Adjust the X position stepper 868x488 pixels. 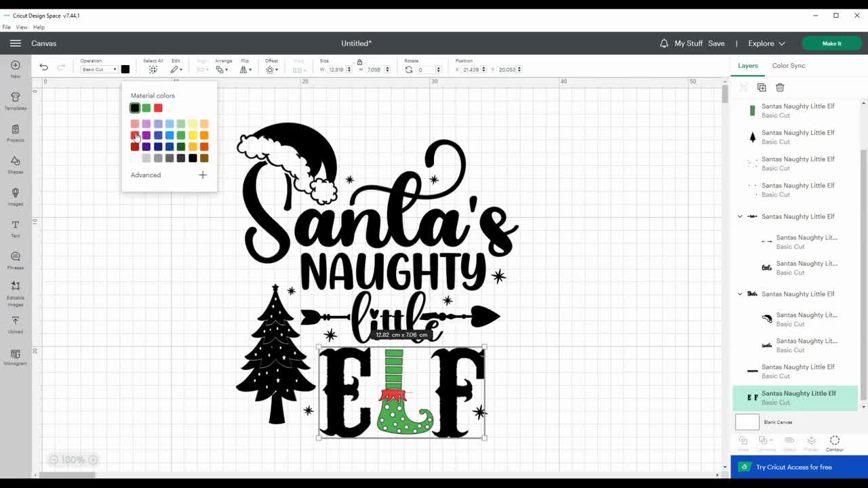click(484, 70)
